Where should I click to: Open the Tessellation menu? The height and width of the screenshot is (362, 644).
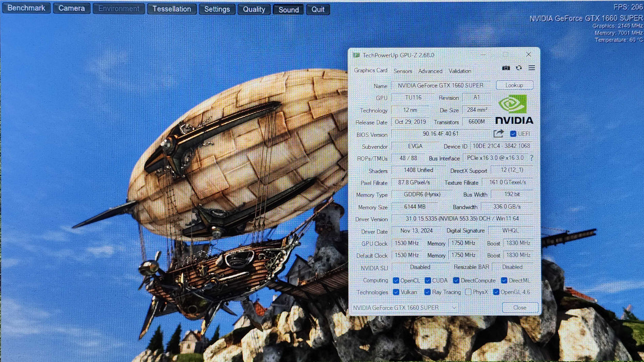172,9
